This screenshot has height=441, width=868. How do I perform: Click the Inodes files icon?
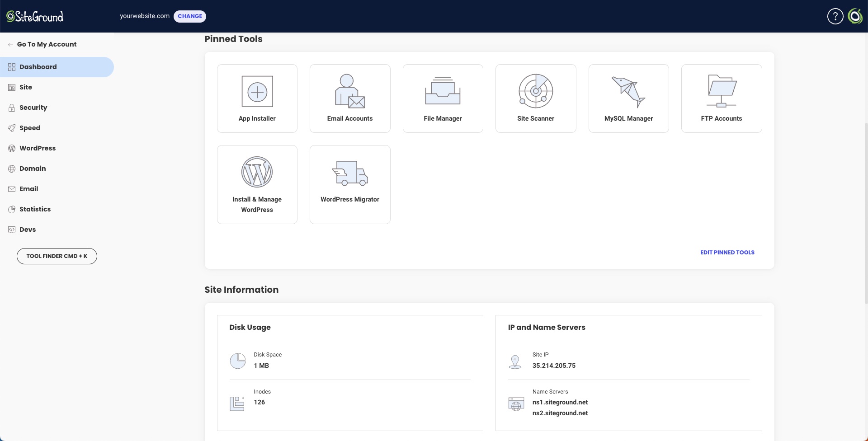tap(237, 403)
